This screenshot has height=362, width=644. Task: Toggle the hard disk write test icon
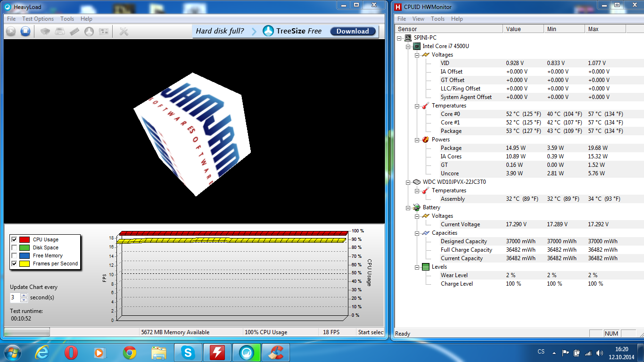click(60, 32)
